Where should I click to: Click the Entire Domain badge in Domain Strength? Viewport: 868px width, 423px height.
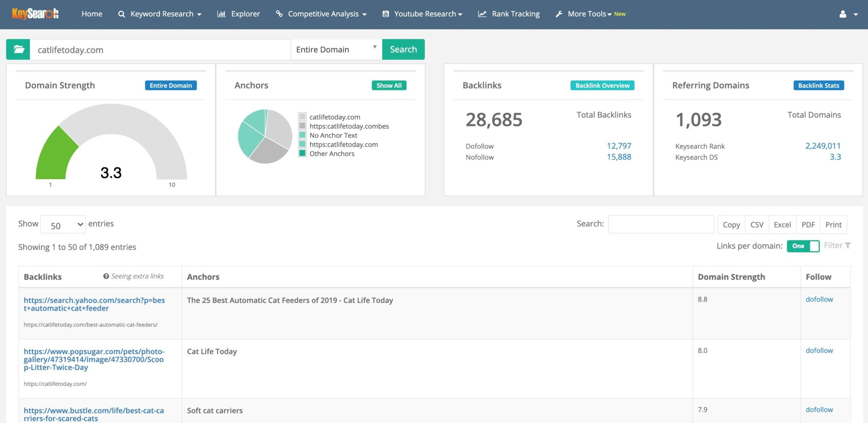tap(171, 85)
